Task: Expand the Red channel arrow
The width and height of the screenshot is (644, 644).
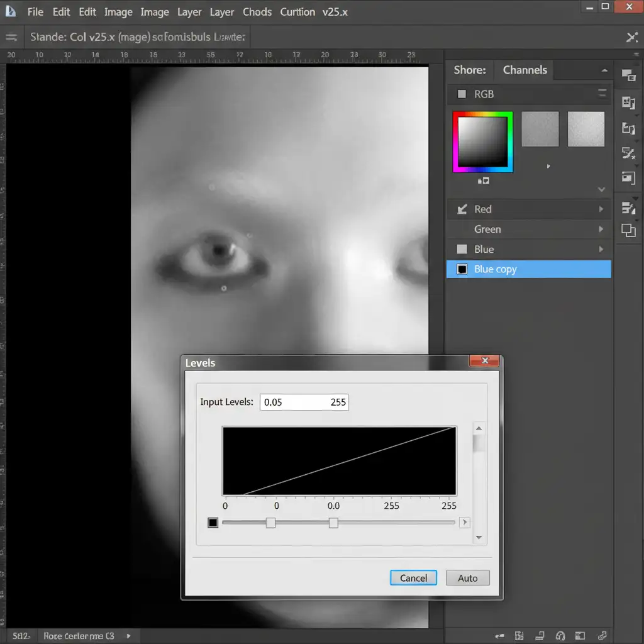Action: click(x=601, y=209)
